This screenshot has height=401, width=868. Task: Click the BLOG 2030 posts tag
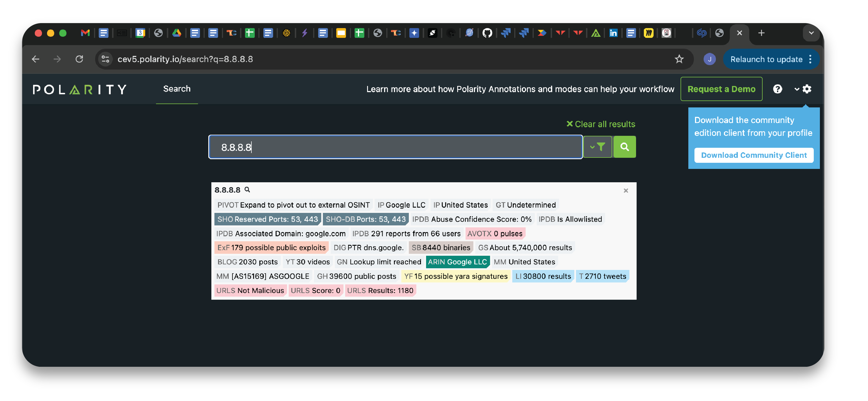(247, 262)
